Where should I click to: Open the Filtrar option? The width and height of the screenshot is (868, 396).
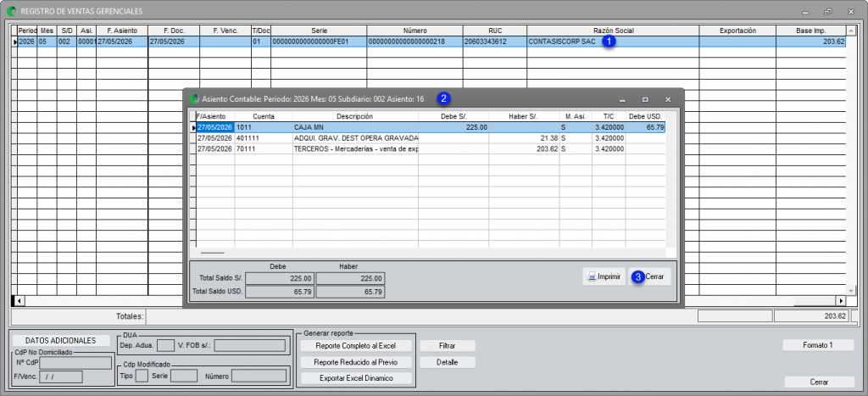[448, 346]
